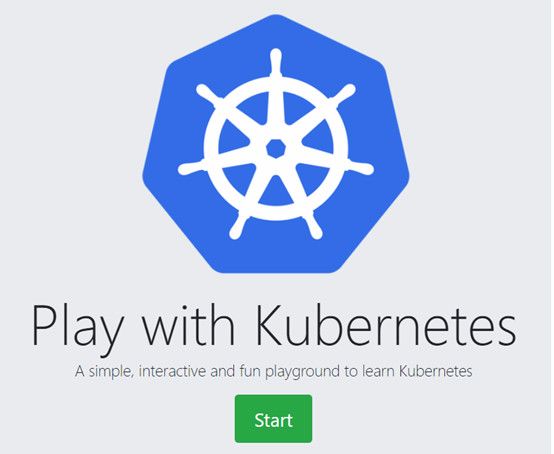Click the green Start button
This screenshot has height=454, width=554.
pos(273,419)
